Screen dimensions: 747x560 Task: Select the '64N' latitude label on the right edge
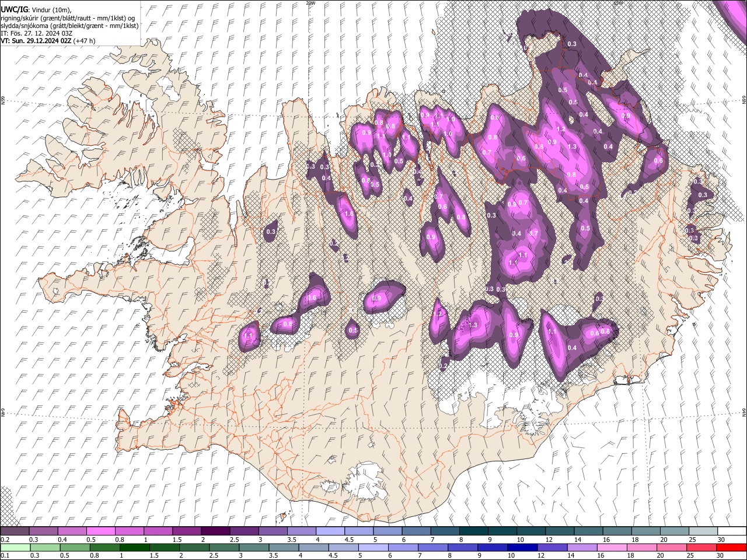pyautogui.click(x=744, y=411)
